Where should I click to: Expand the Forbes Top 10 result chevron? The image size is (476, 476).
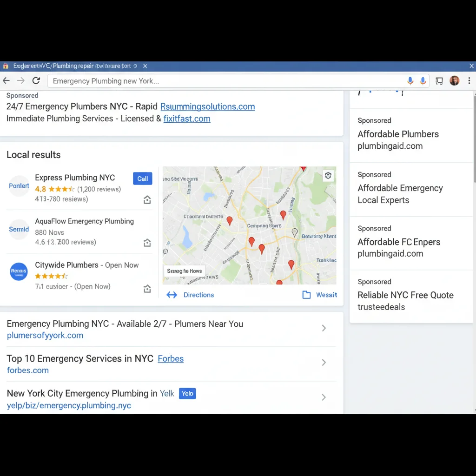click(324, 363)
